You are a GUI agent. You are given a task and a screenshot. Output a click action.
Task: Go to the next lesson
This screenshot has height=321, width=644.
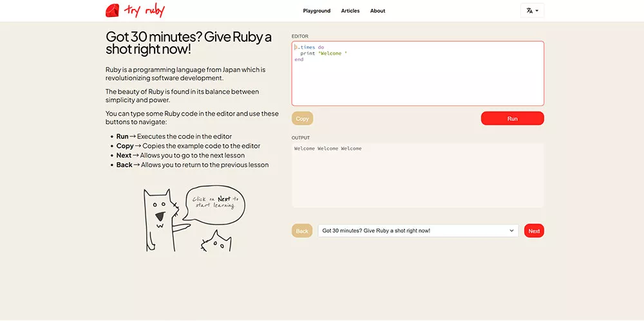tap(534, 231)
